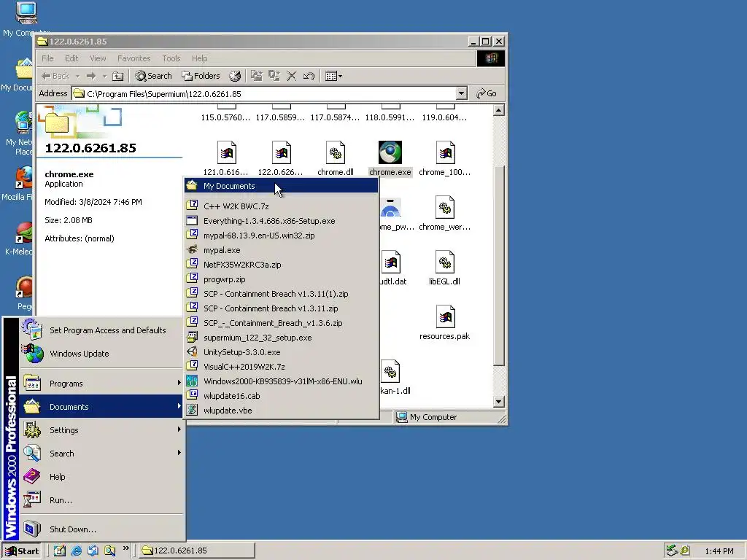The width and height of the screenshot is (747, 560).
Task: Launch Internet Explorer from Quick Launch
Action: pos(76,551)
